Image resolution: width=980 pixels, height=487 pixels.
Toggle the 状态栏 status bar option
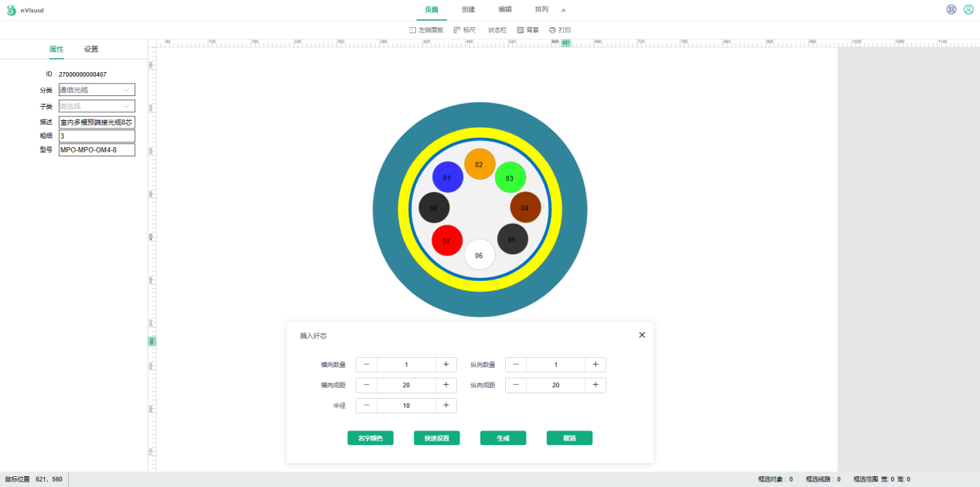click(497, 30)
